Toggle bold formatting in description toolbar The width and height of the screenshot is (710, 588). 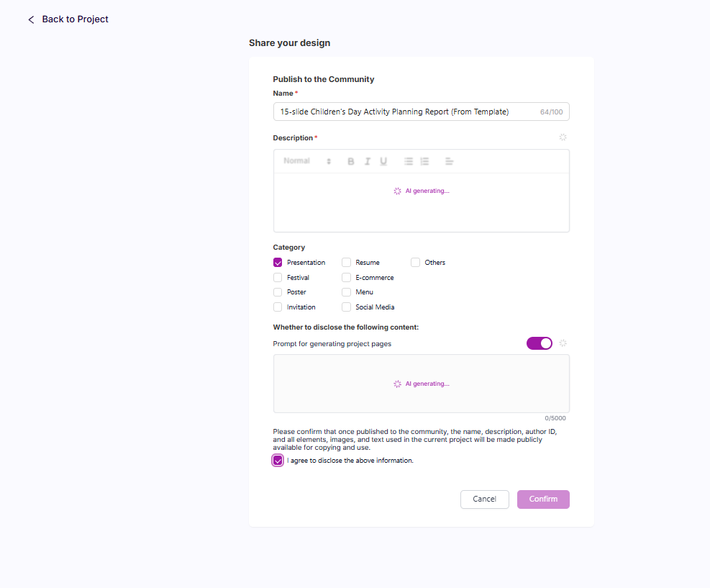[350, 161]
